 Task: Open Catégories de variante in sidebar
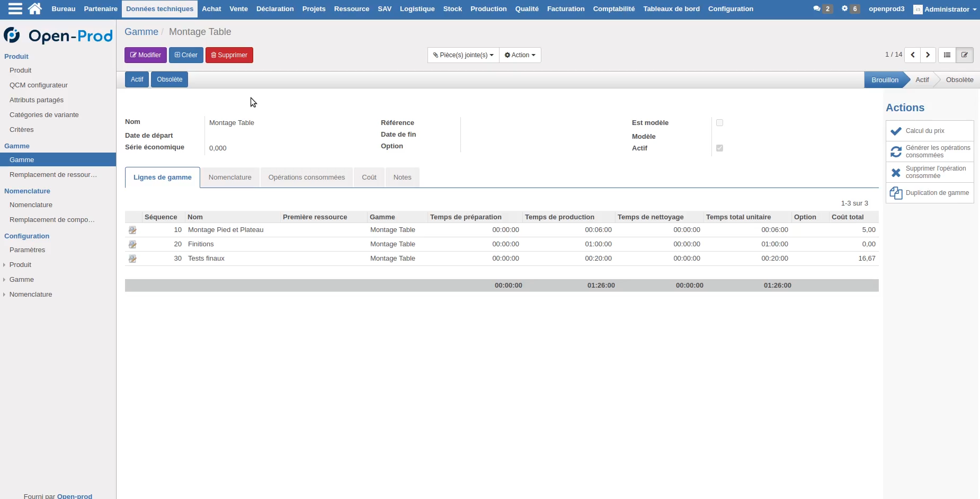[44, 115]
